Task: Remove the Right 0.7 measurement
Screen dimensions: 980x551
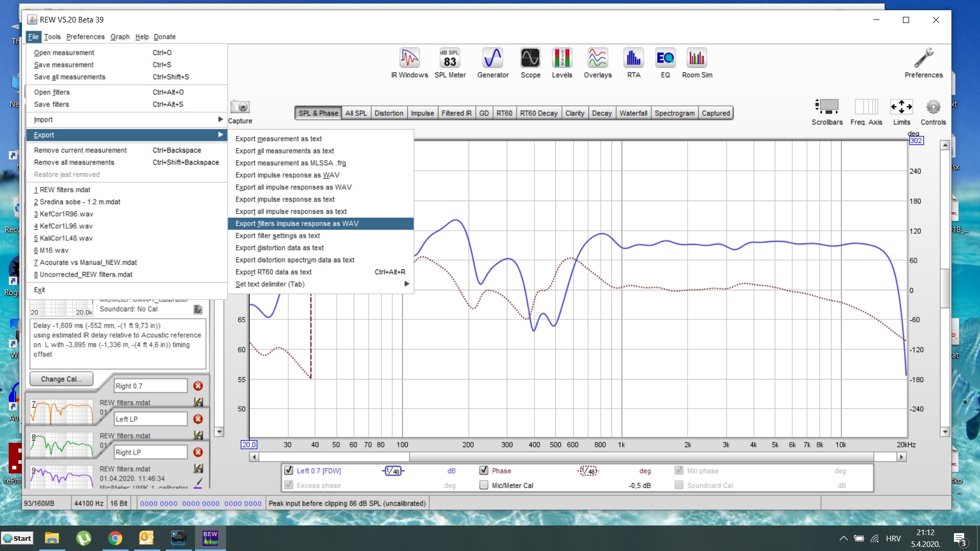Action: (198, 386)
